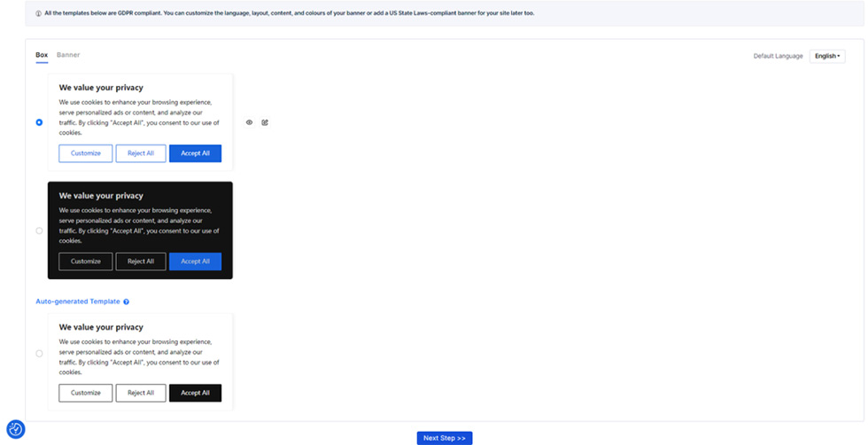This screenshot has width=868, height=445.
Task: Click black Accept All in auto-generated template
Action: 195,393
